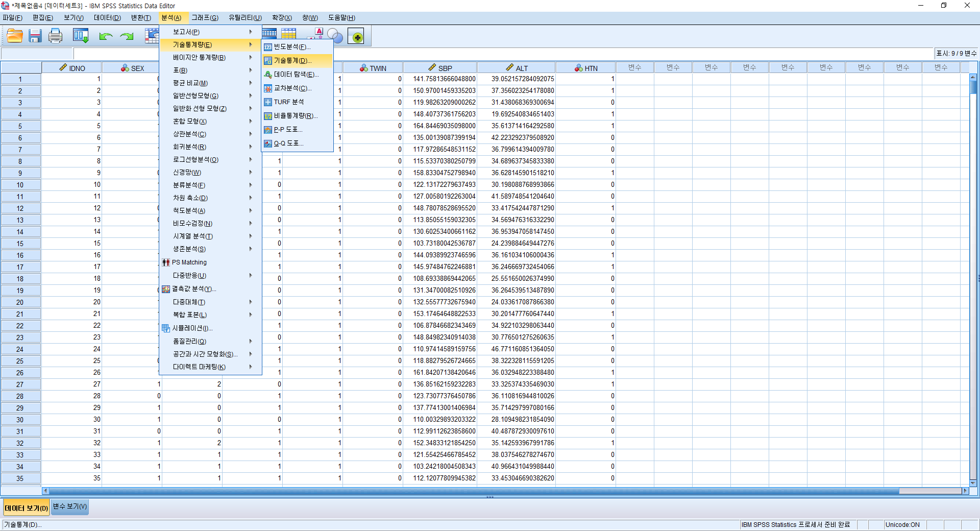Expand 상관분석(C) correlation submenu

pyautogui.click(x=210, y=134)
